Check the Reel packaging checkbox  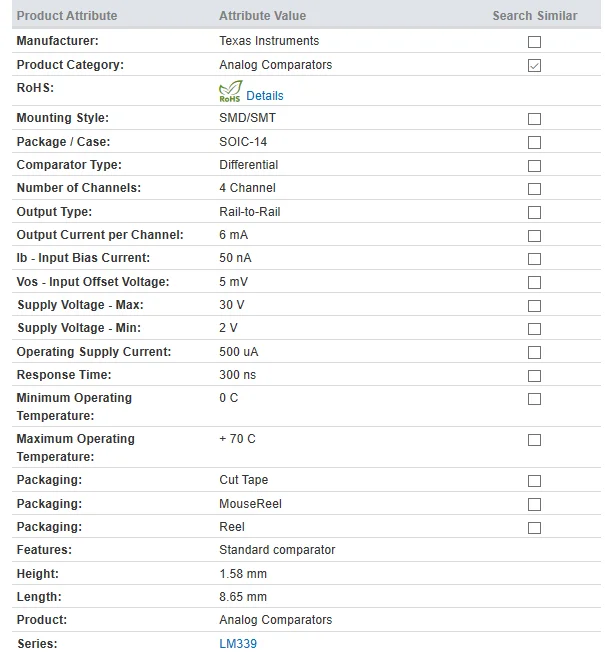coord(534,528)
